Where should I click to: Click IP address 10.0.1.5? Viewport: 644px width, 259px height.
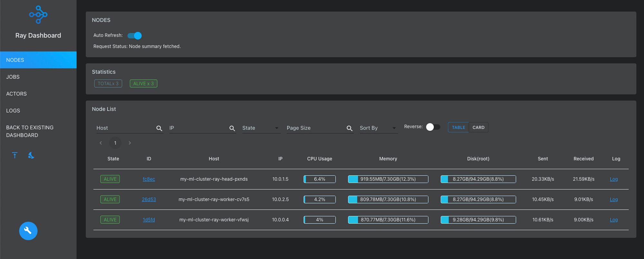280,179
